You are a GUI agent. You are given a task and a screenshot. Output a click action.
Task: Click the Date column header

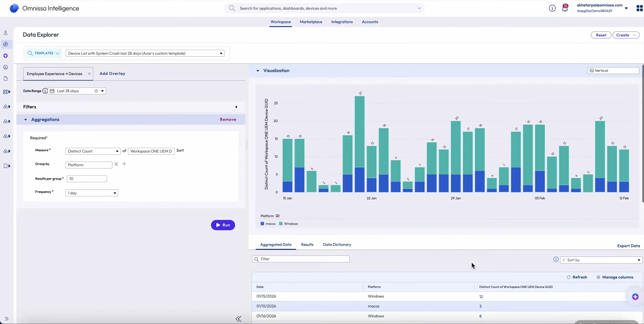(260, 287)
